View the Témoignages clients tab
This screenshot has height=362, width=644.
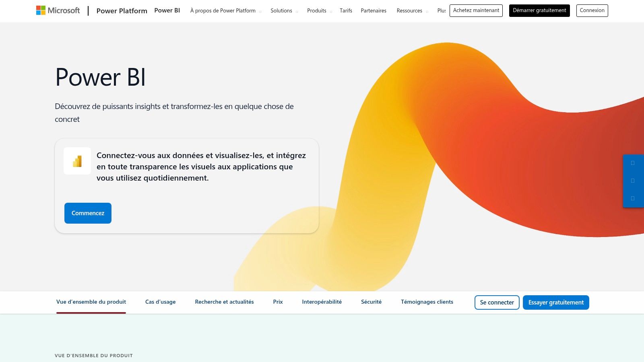(427, 302)
